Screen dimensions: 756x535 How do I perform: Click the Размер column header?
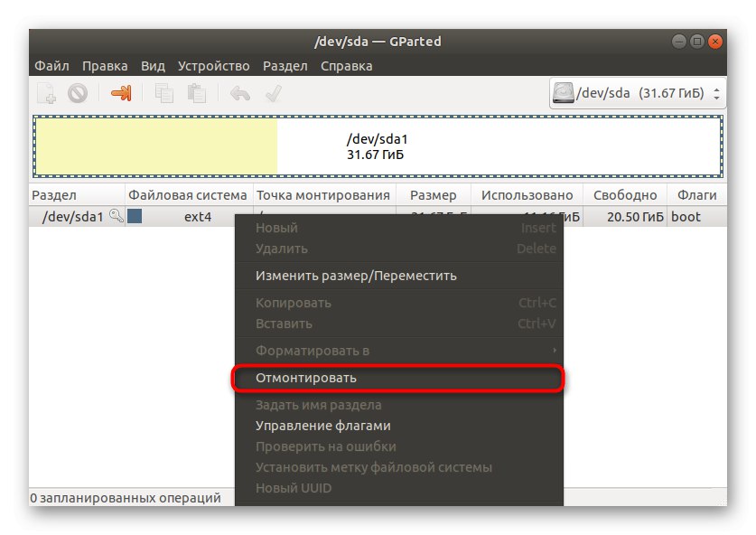[x=433, y=195]
